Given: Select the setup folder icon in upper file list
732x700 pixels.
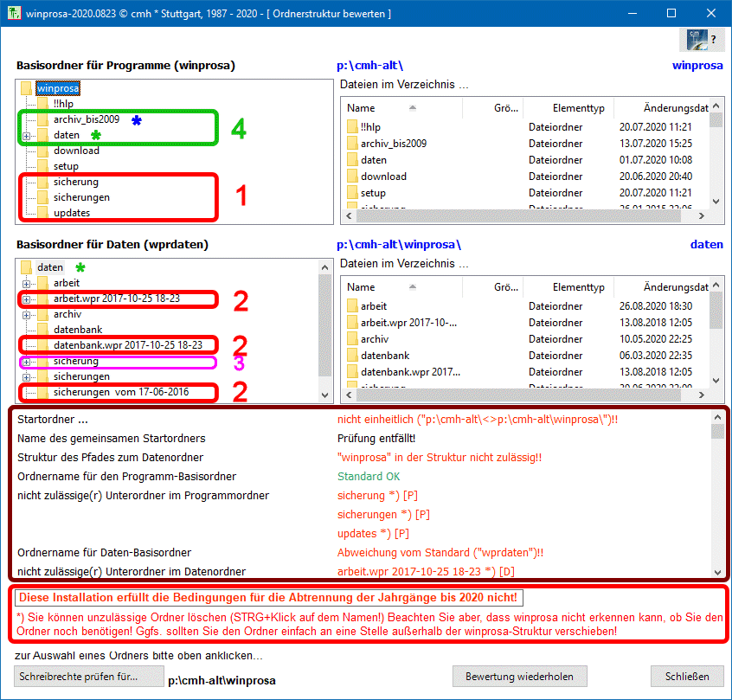Looking at the screenshot, I should tap(352, 193).
